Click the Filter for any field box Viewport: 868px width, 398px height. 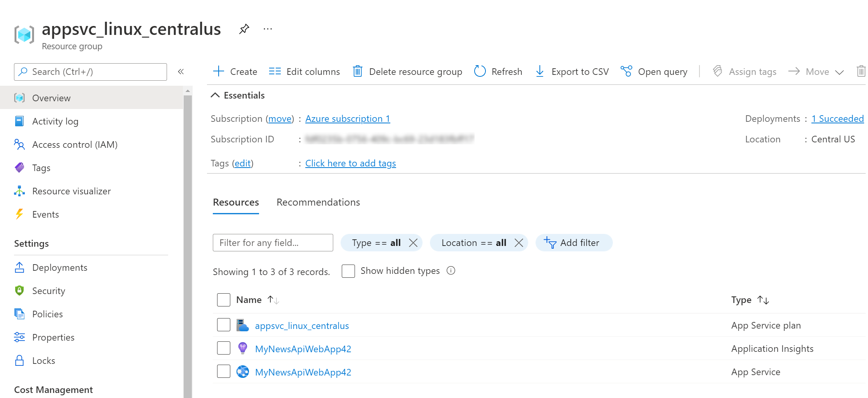click(273, 243)
